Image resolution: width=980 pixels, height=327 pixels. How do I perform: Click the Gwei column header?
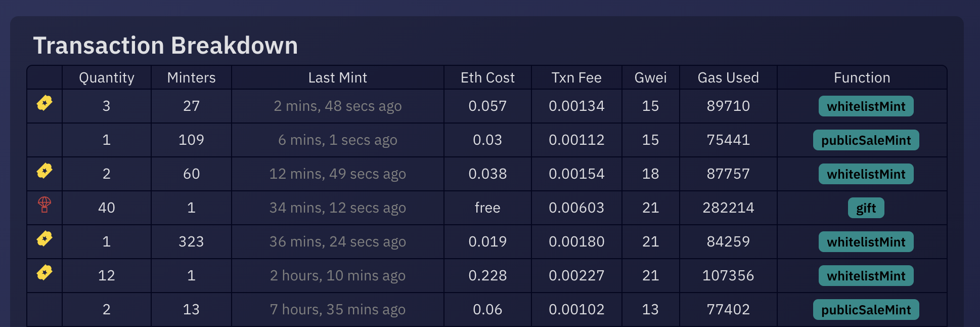point(650,77)
